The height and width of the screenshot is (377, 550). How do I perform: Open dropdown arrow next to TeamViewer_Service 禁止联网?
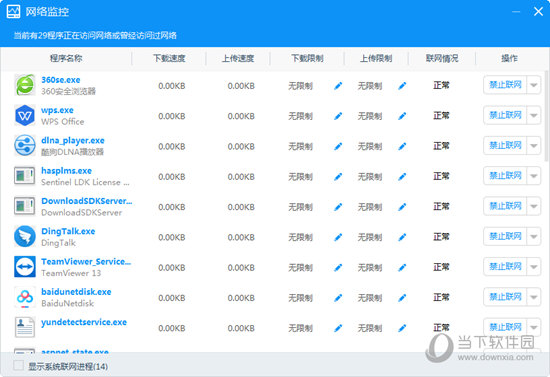coord(534,267)
